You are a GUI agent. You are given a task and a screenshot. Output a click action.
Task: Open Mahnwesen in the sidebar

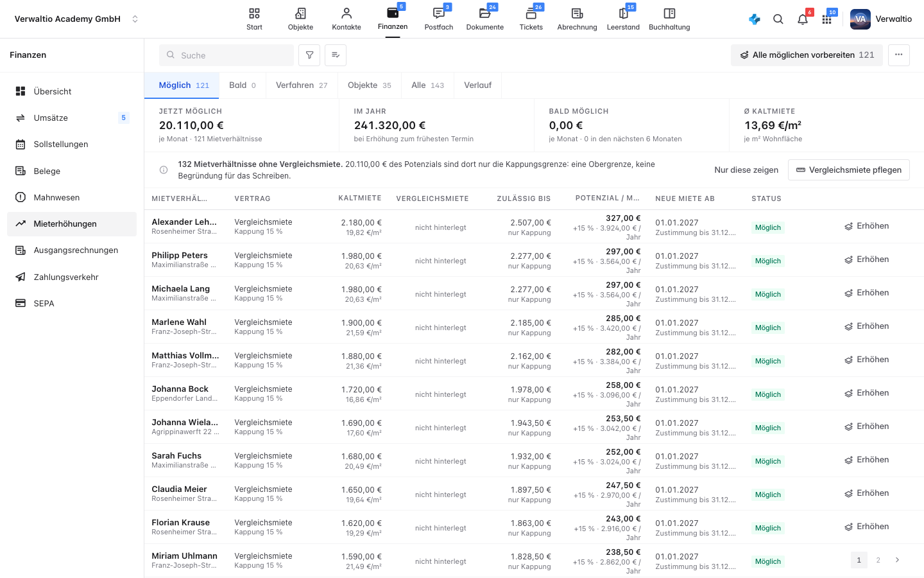pos(72,197)
